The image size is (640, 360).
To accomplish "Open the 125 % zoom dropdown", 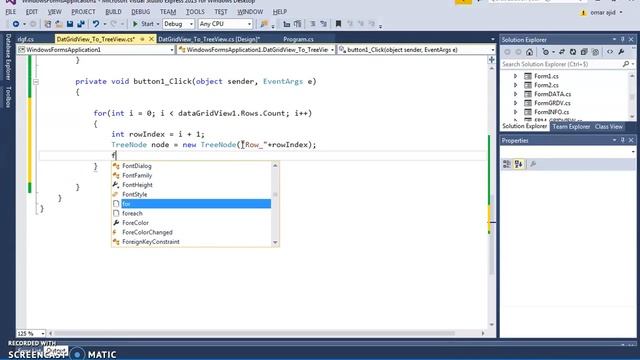I will click(x=31, y=333).
